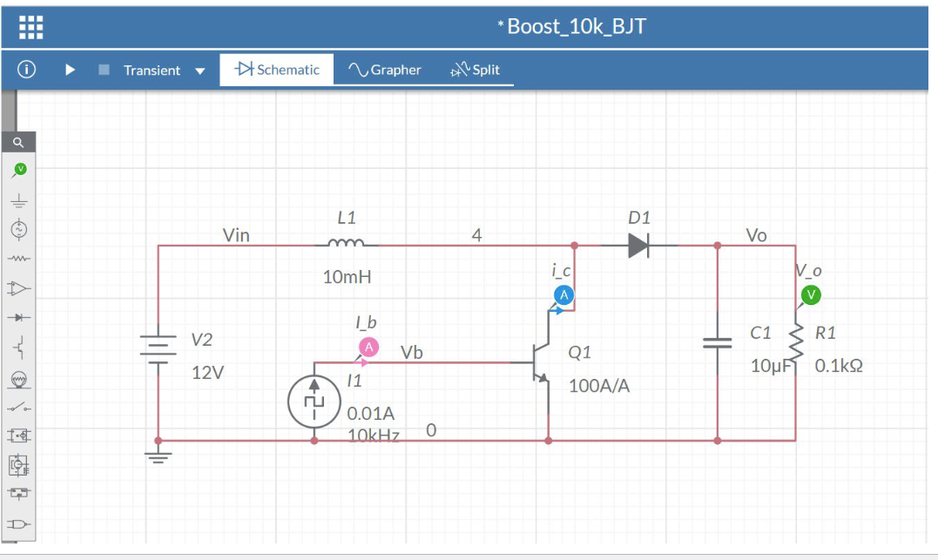Click the V_o voltage probe on schematic

coord(811,294)
